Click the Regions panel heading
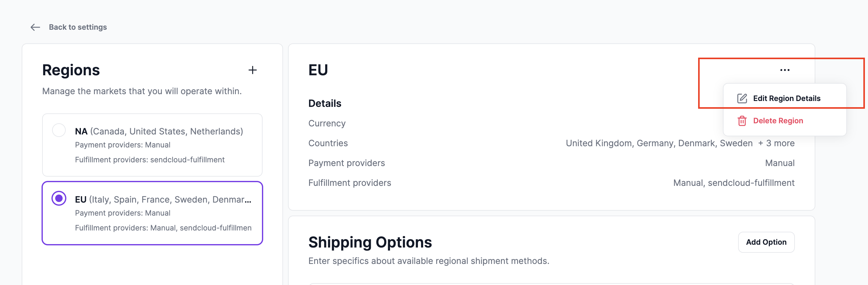Viewport: 868px width, 285px height. (71, 70)
